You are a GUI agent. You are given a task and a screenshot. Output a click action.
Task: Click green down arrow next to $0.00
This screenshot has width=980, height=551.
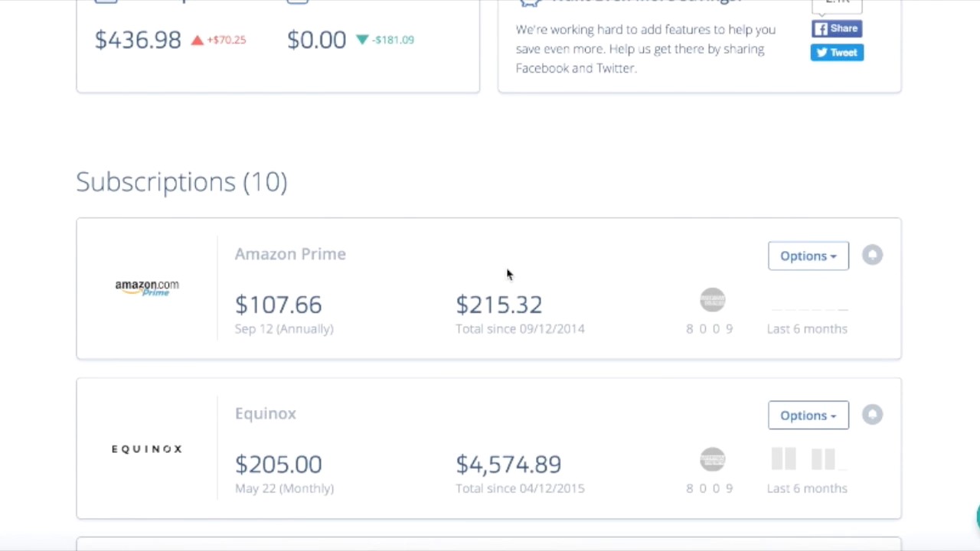[x=362, y=40]
